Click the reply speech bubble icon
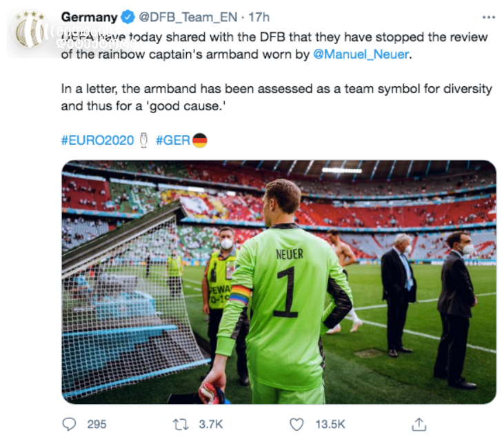Viewport: 504px width, 437px height. pyautogui.click(x=70, y=424)
